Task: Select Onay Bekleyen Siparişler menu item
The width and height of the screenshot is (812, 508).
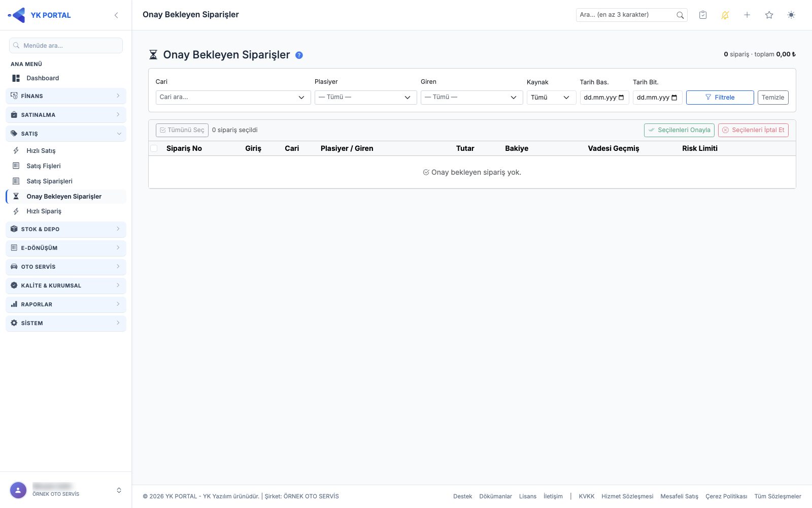Action: tap(66, 197)
